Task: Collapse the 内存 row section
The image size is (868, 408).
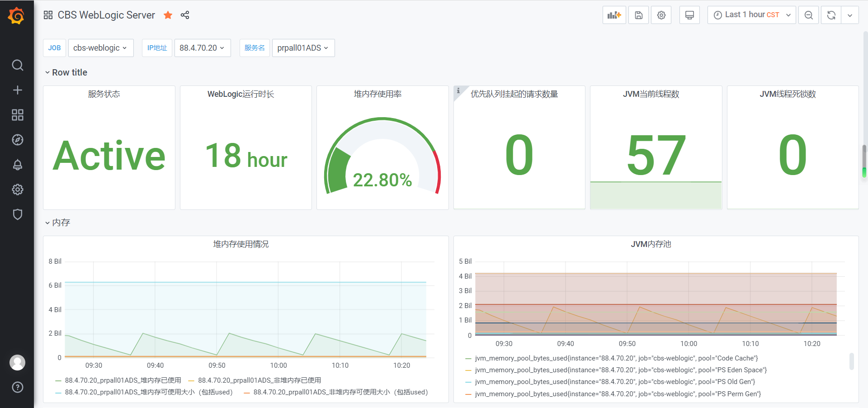Action: click(x=57, y=223)
